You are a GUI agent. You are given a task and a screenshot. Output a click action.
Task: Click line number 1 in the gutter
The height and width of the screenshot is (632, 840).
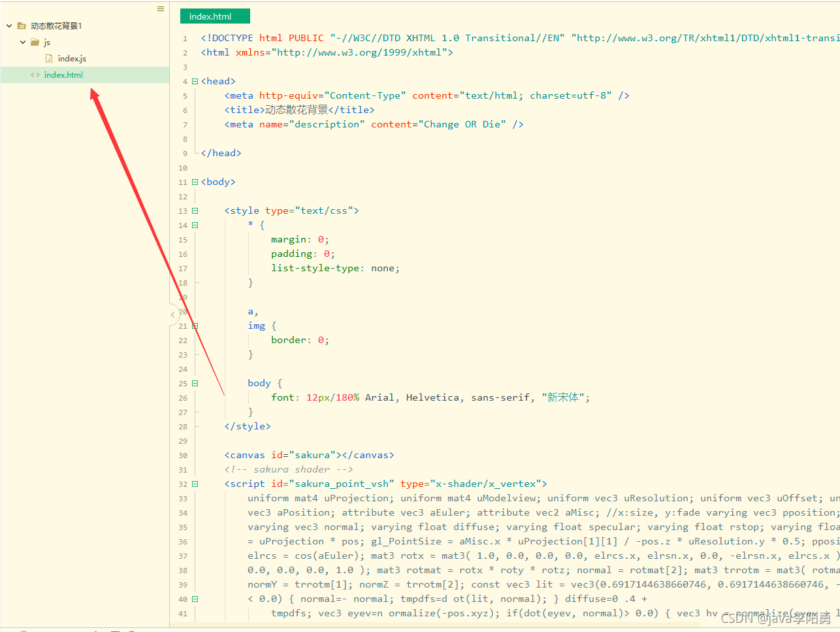(x=185, y=39)
